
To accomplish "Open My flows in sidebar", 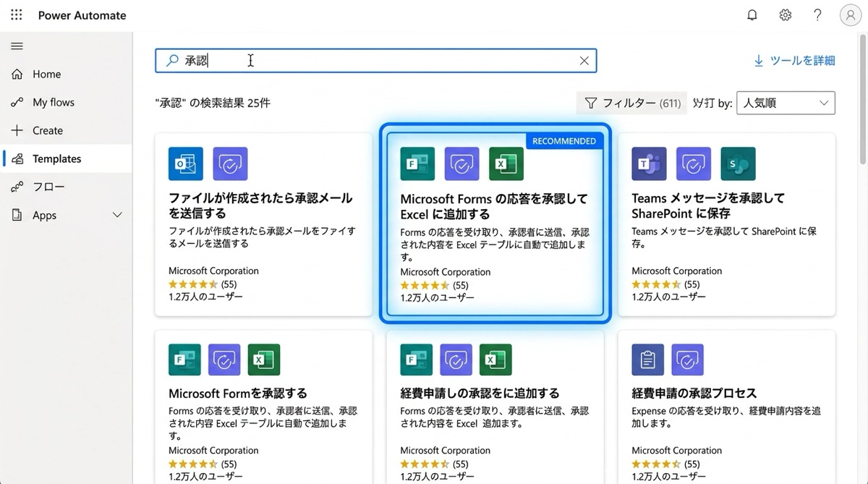I will point(53,103).
